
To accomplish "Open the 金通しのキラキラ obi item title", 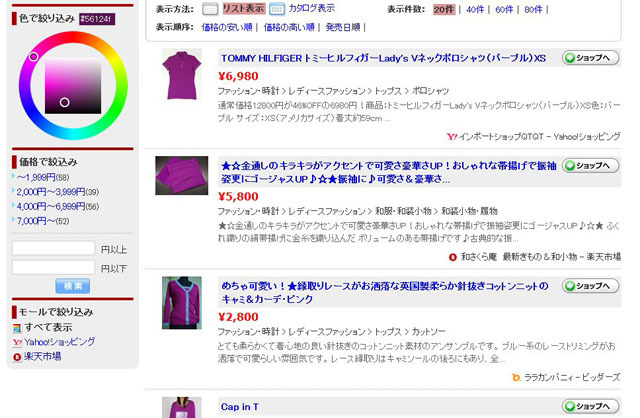I will 389,172.
